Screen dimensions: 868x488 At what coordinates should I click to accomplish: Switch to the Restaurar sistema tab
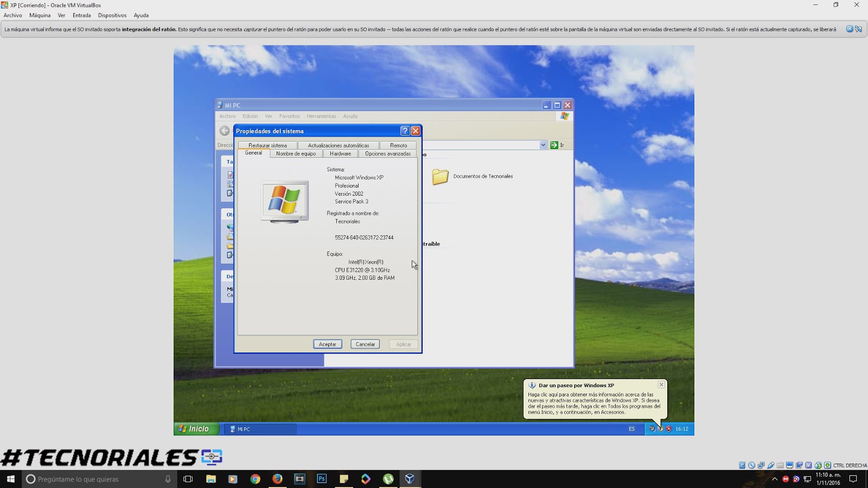pyautogui.click(x=267, y=145)
